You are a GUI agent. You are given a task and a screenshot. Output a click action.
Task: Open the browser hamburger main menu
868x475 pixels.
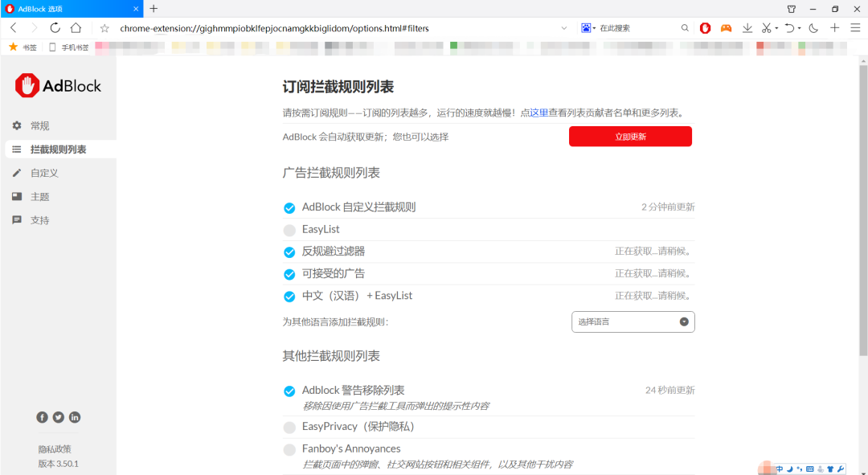tap(855, 27)
